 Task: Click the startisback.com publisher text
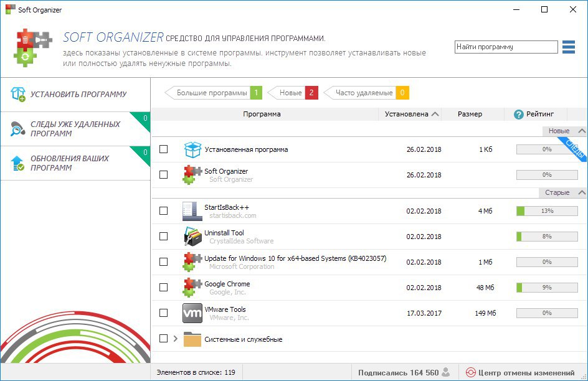pyautogui.click(x=233, y=215)
